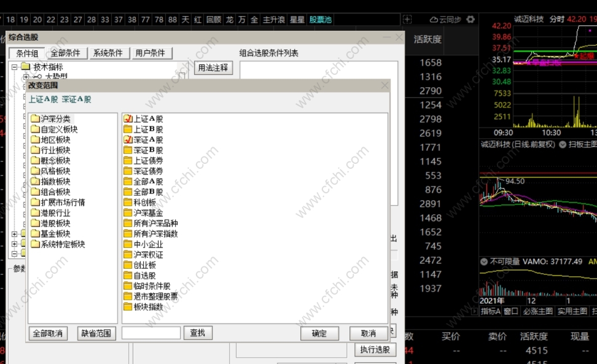Open the 沪深分类 folder

[x=50, y=118]
